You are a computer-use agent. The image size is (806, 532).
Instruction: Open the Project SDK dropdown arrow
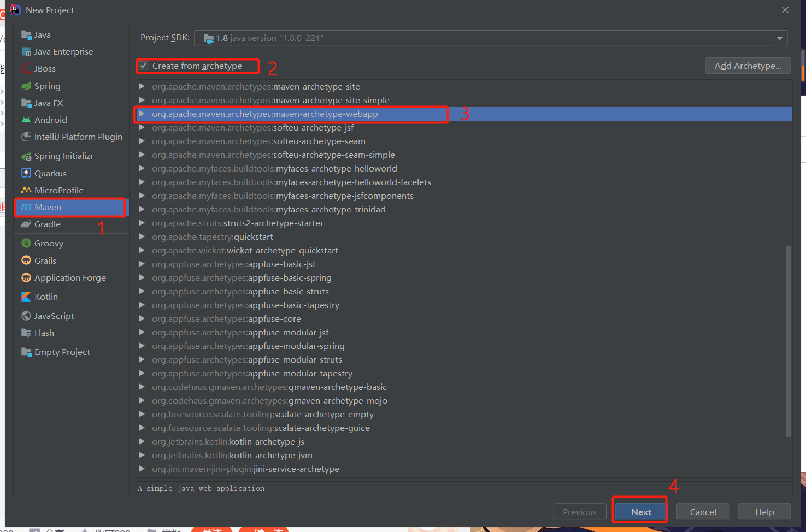[x=780, y=38]
